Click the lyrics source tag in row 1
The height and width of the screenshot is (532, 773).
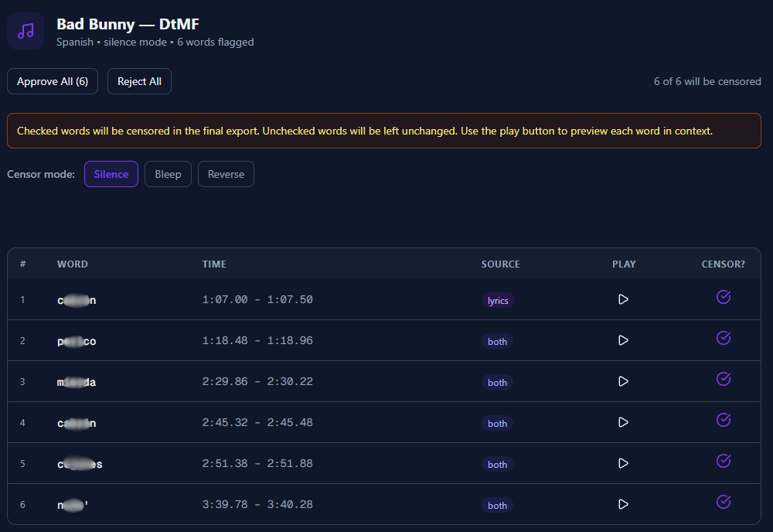pyautogui.click(x=498, y=300)
